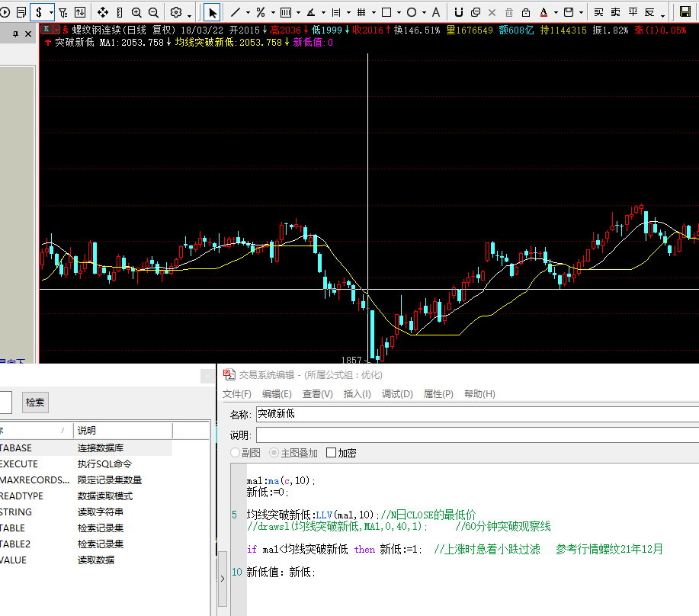The image size is (699, 616).
Task: Select the 副图 radio button
Action: tap(235, 453)
